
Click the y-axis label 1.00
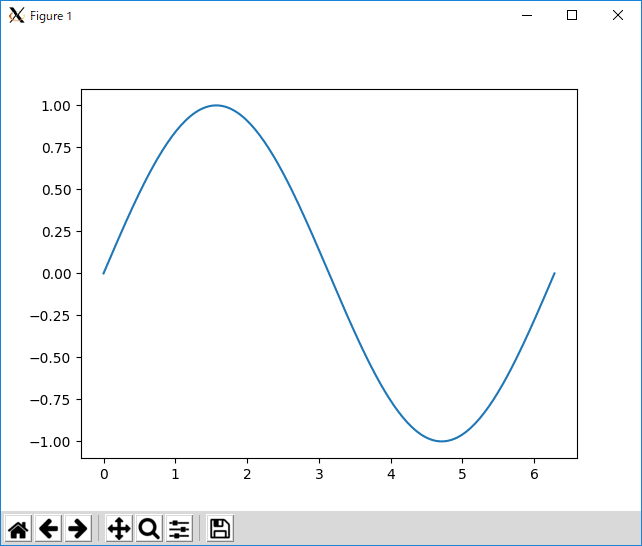point(56,106)
